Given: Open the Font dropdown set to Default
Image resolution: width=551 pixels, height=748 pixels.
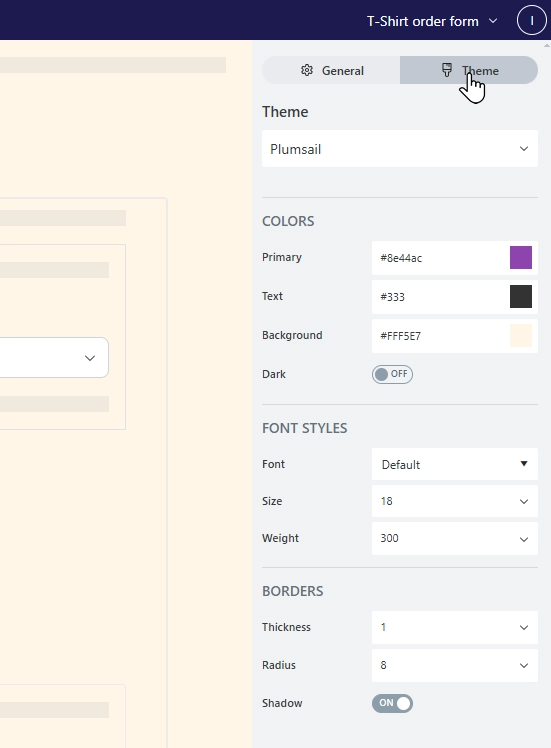Looking at the screenshot, I should point(455,464).
